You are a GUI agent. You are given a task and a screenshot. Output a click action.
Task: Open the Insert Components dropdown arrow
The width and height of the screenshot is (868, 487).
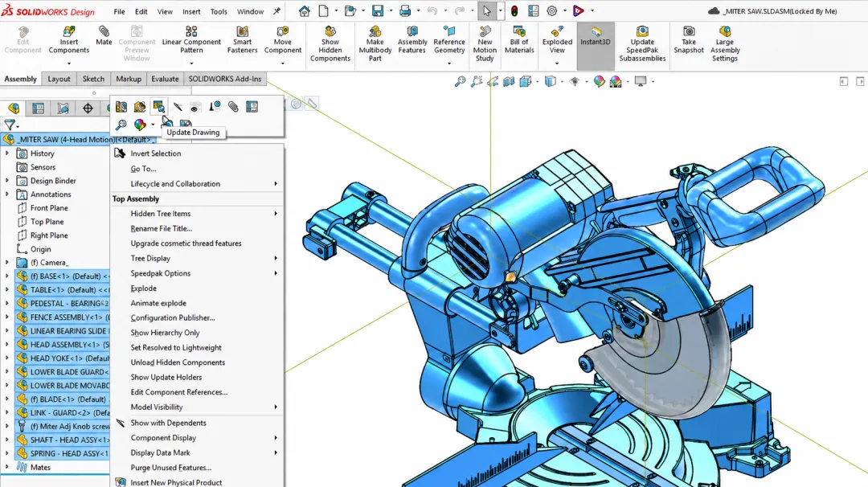[68, 63]
